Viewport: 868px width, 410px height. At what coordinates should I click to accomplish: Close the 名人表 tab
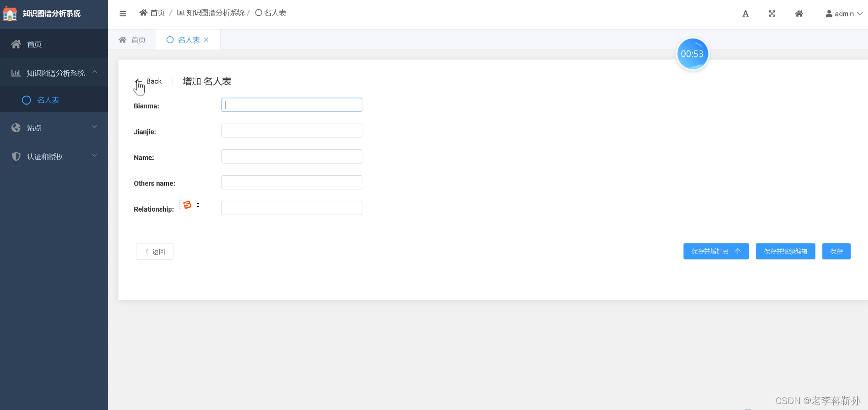(x=206, y=40)
